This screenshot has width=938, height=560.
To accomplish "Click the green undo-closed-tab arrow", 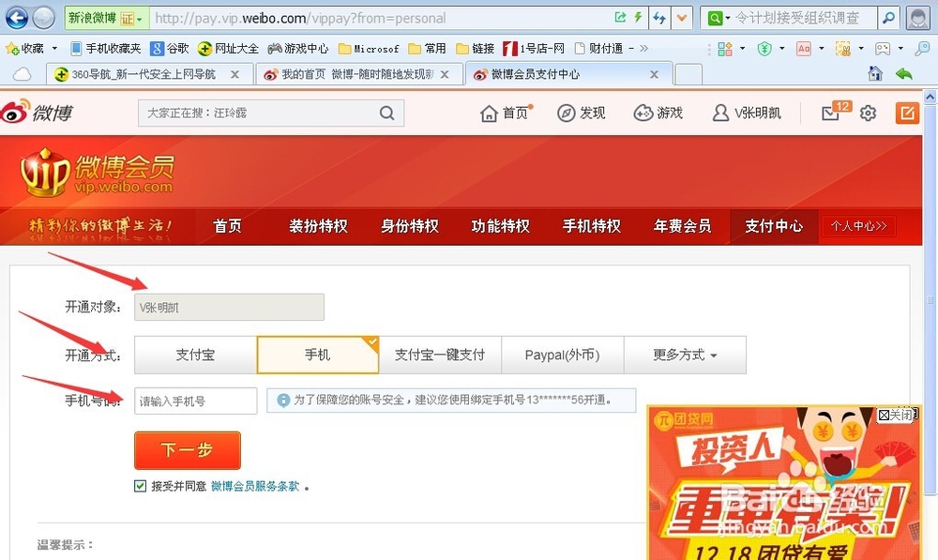I will pos(904,74).
